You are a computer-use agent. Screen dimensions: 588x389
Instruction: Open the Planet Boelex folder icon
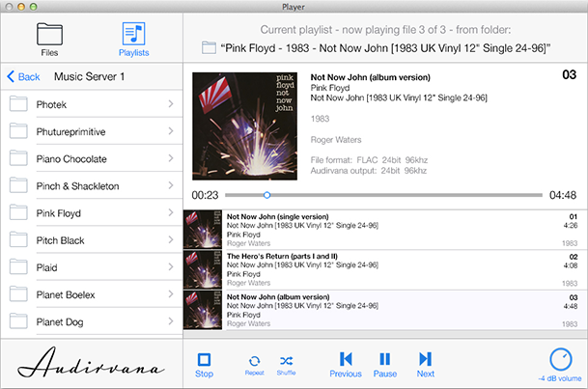pyautogui.click(x=18, y=294)
